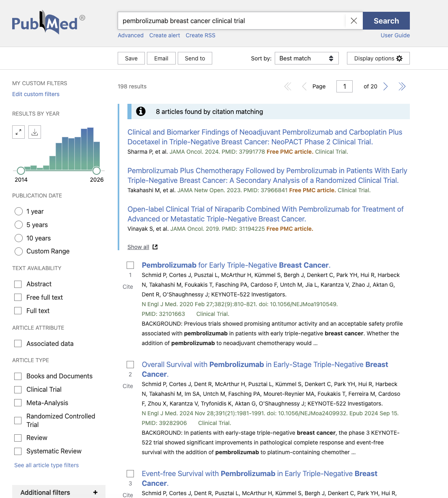Clear the search query with the X icon

[354, 21]
